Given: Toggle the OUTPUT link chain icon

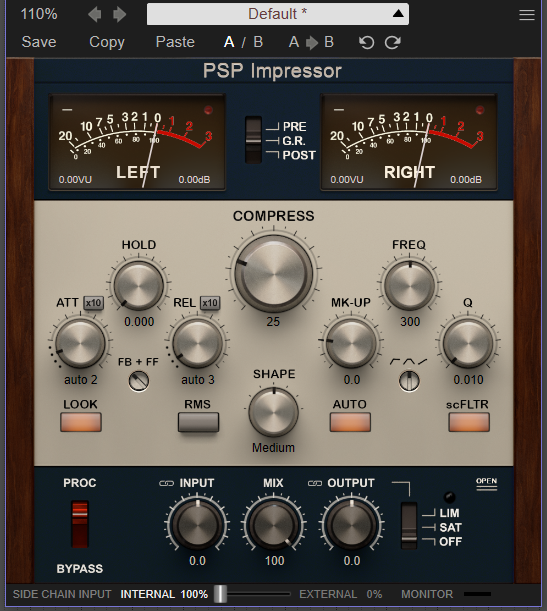Looking at the screenshot, I should point(315,483).
